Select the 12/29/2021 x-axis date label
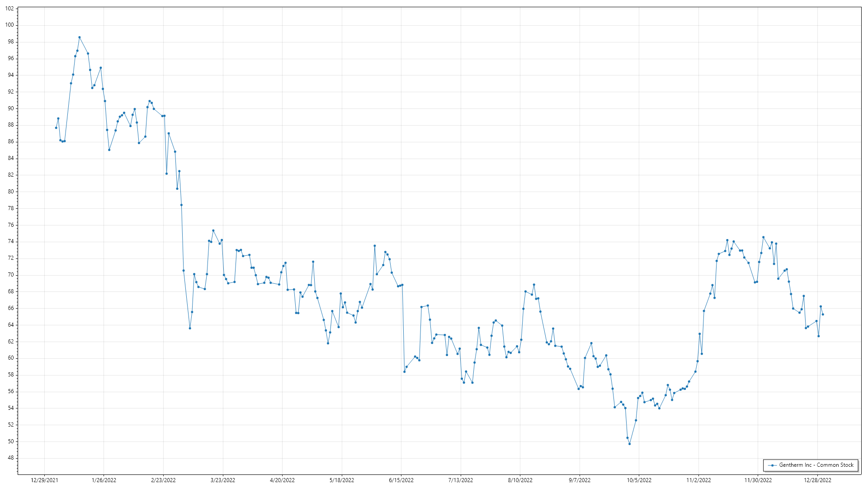 (44, 480)
